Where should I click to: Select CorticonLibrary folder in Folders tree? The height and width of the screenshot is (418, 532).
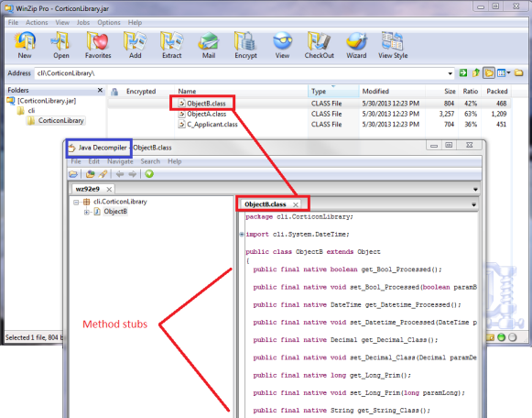coord(60,121)
